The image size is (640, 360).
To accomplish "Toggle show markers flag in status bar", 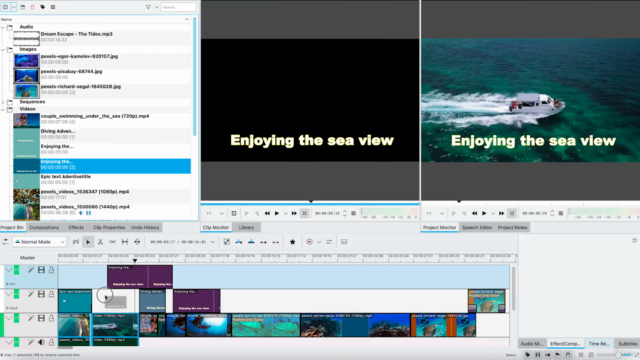I will [x=558, y=355].
